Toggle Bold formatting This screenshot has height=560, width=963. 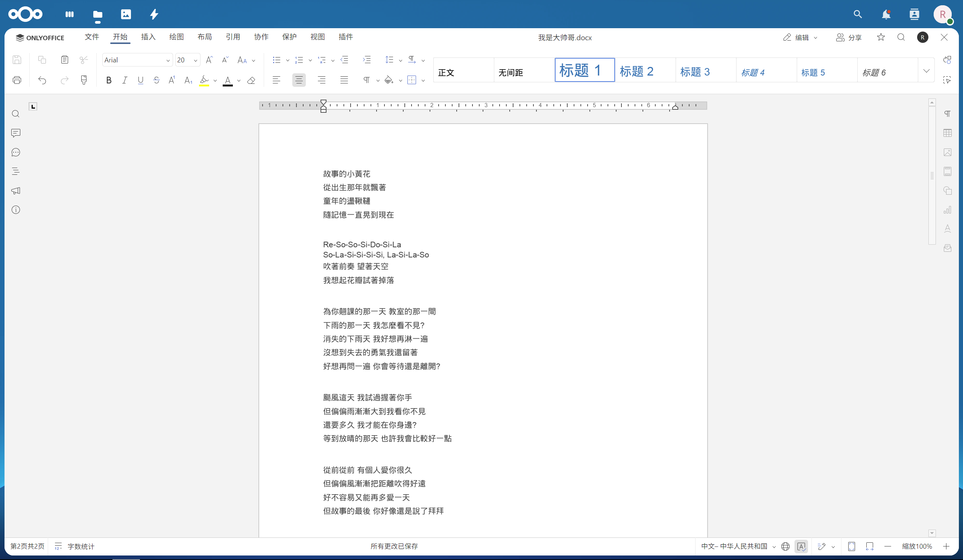109,80
